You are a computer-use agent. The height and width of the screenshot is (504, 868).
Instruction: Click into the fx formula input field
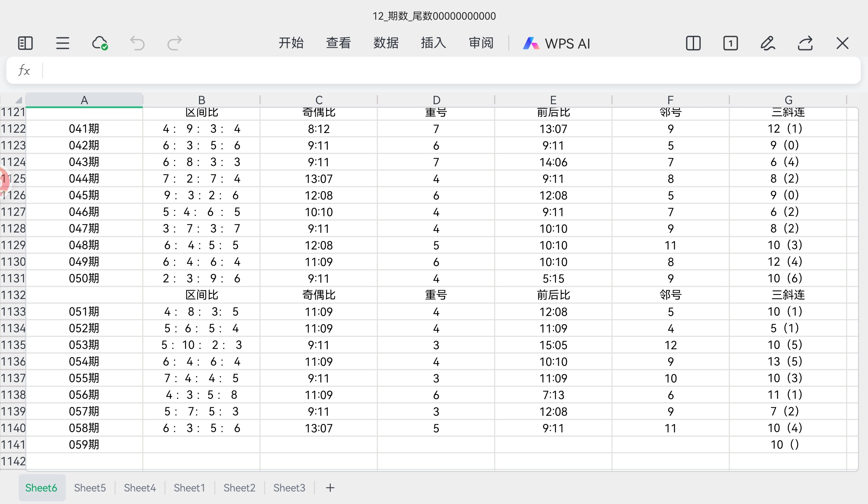[448, 71]
